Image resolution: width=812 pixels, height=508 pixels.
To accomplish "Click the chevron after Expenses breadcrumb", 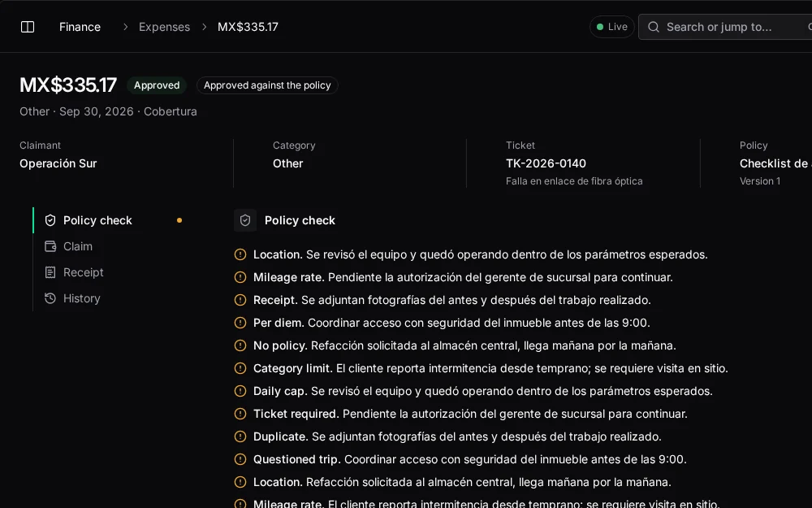I will pyautogui.click(x=205, y=27).
